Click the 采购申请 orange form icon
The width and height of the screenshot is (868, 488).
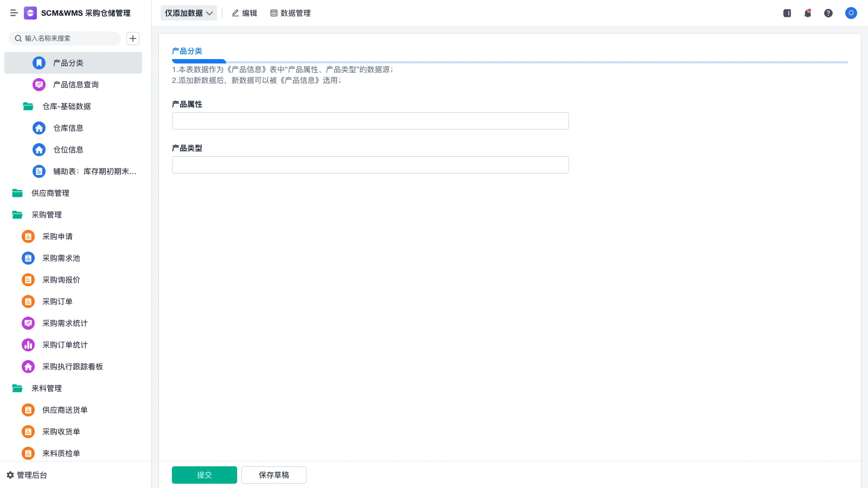point(28,236)
